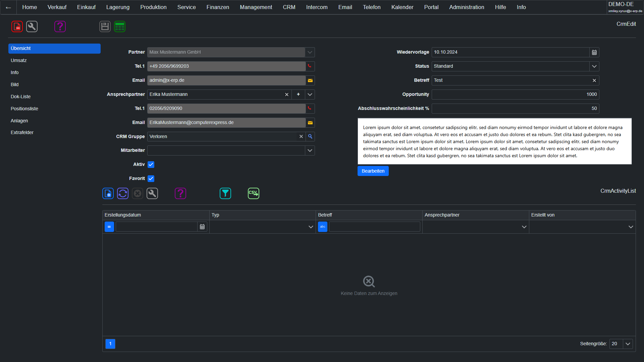The image size is (644, 362).
Task: Uncheck the Aktiv checkbox
Action: click(x=151, y=165)
